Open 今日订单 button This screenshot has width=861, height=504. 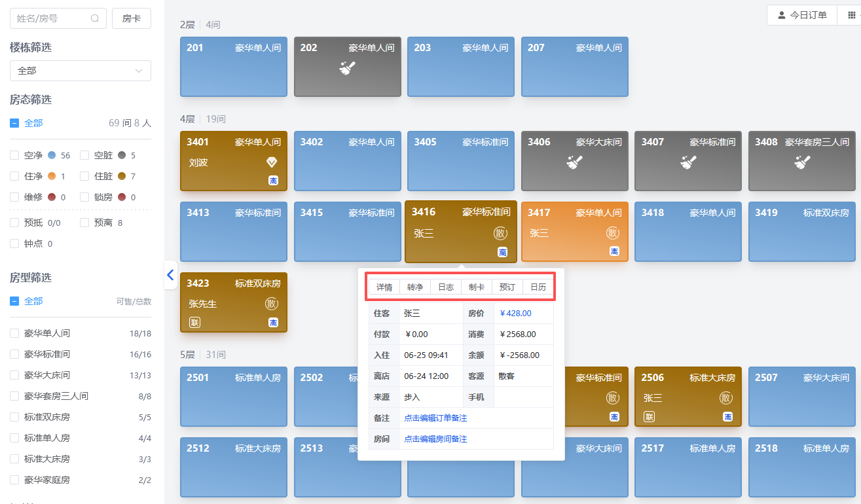[802, 15]
